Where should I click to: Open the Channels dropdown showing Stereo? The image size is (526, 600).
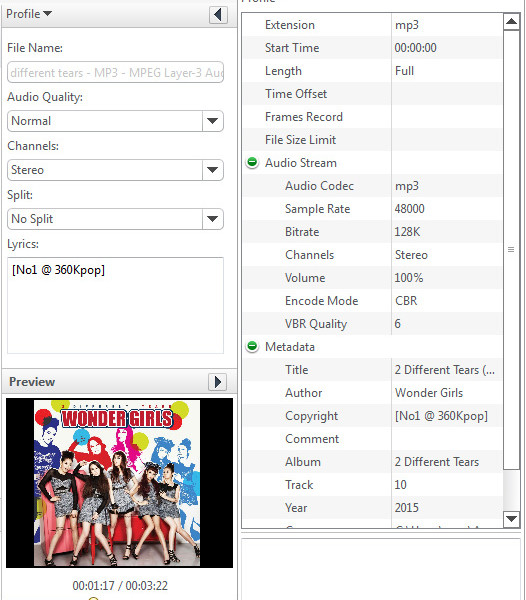[212, 170]
